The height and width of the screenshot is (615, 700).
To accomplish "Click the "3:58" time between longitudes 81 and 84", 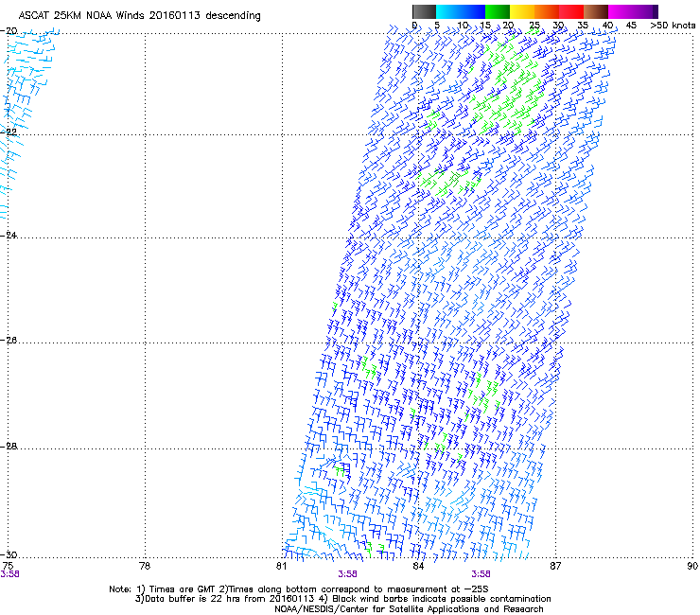I will point(347,574).
